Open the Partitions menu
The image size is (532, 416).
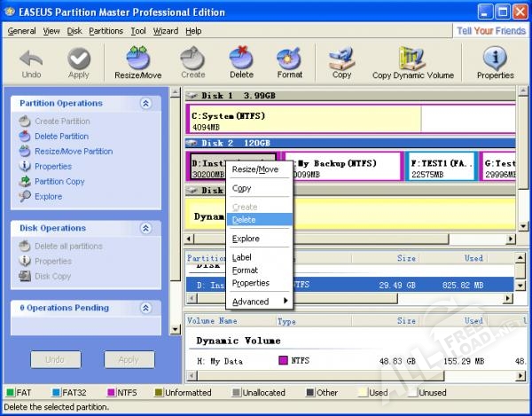click(x=106, y=31)
